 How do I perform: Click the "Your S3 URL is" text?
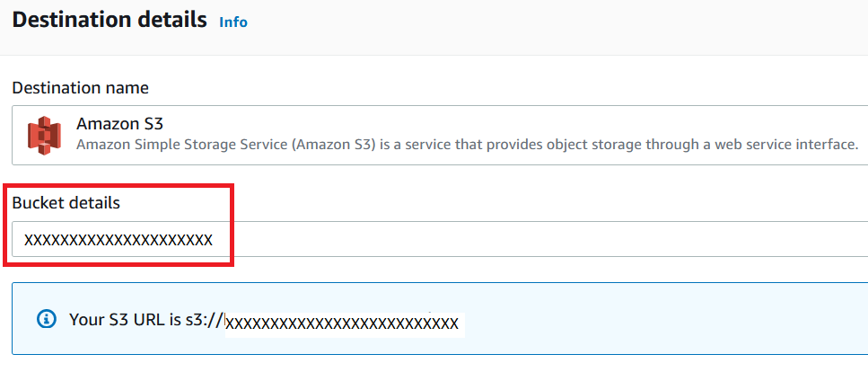click(x=126, y=319)
